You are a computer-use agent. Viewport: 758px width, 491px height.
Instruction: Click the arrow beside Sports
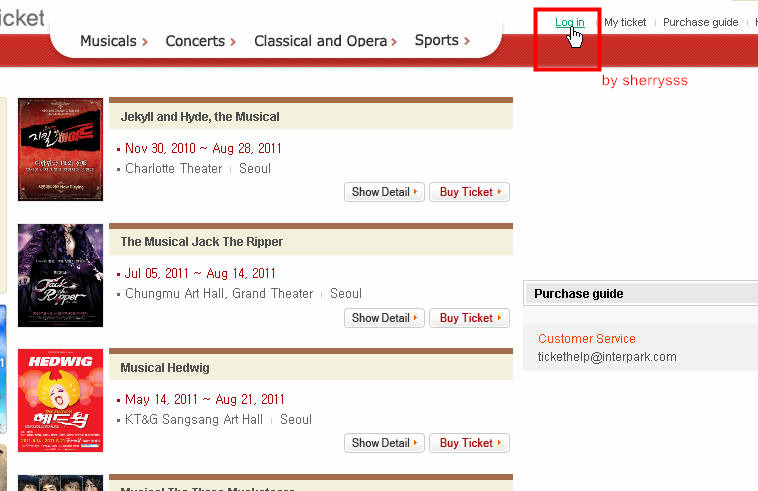click(467, 41)
